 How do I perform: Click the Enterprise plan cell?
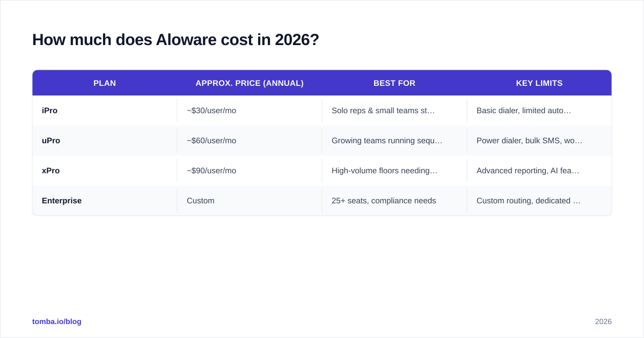click(x=105, y=201)
